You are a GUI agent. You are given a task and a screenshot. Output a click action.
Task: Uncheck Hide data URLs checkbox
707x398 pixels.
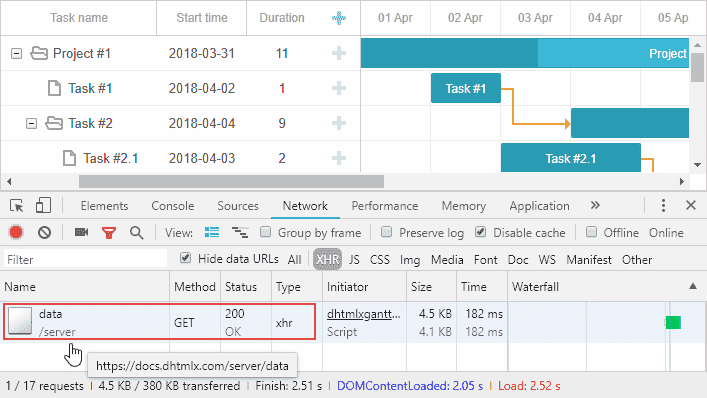click(x=185, y=258)
